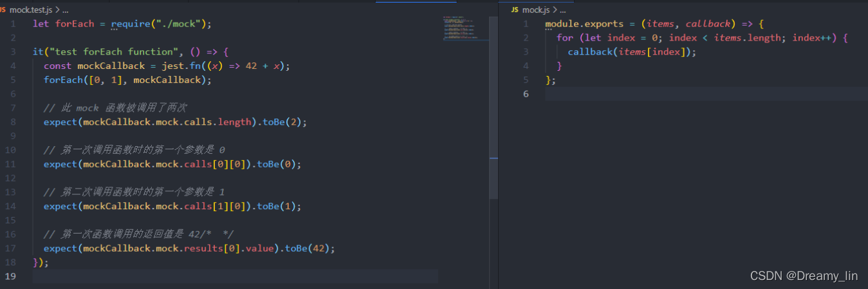Click the comment "此 mock 函数被调用了两次"
The image size is (868, 289).
click(x=115, y=107)
